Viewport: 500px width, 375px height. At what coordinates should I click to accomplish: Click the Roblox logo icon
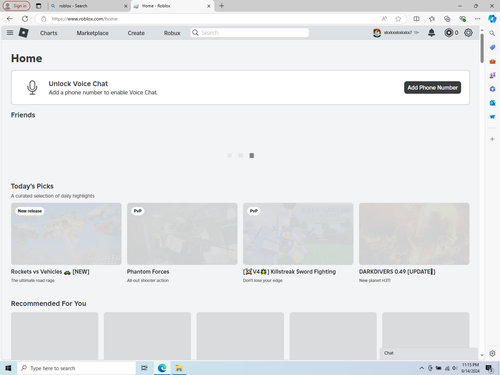click(x=23, y=33)
